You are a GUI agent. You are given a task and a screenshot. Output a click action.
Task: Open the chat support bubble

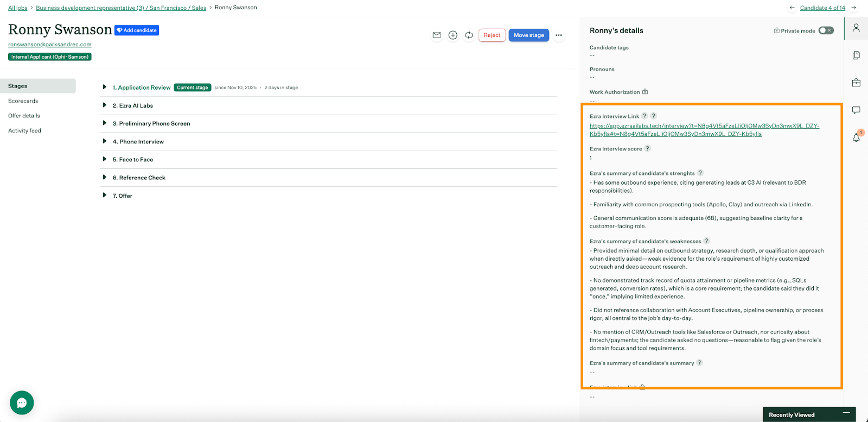coord(22,403)
